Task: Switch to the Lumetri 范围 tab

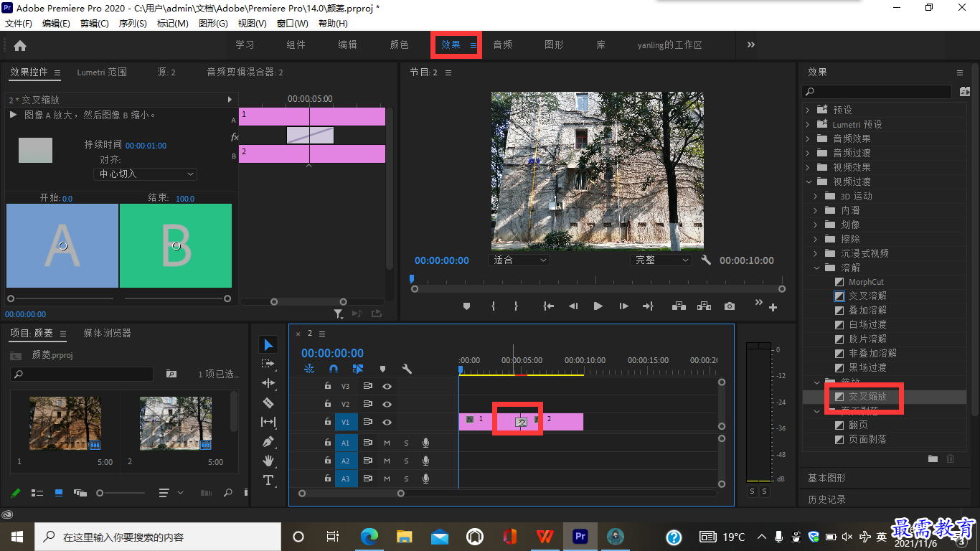Action: click(x=102, y=72)
